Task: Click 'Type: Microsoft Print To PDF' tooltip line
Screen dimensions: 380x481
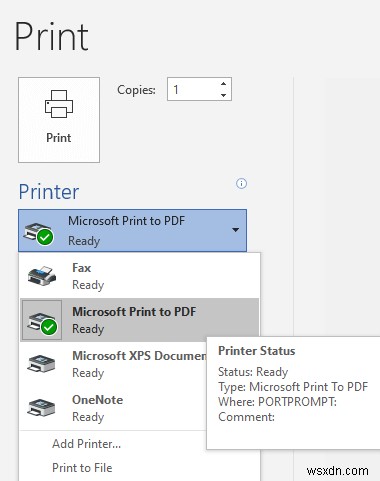Action: (293, 387)
